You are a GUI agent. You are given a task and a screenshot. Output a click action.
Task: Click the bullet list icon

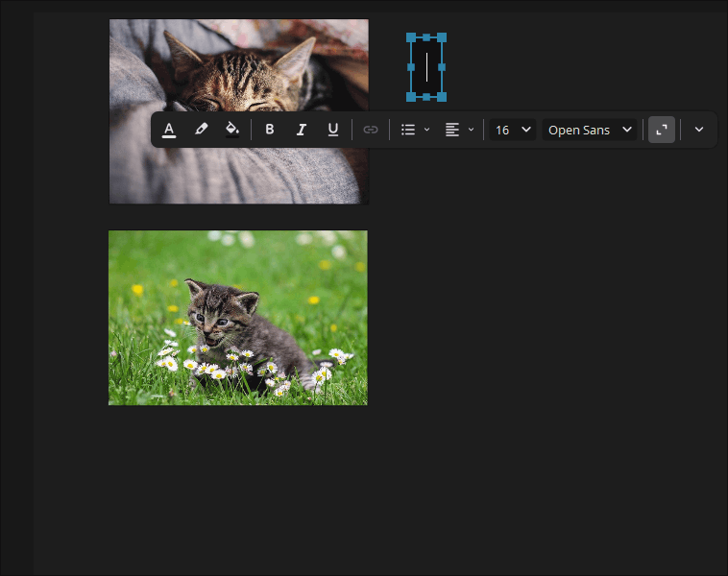408,130
